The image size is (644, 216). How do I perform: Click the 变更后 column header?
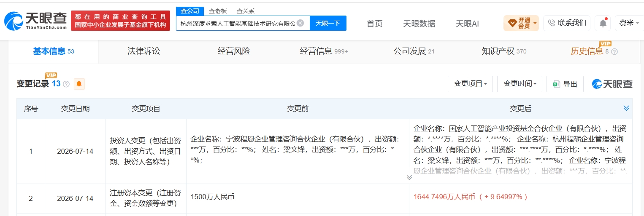(520, 109)
